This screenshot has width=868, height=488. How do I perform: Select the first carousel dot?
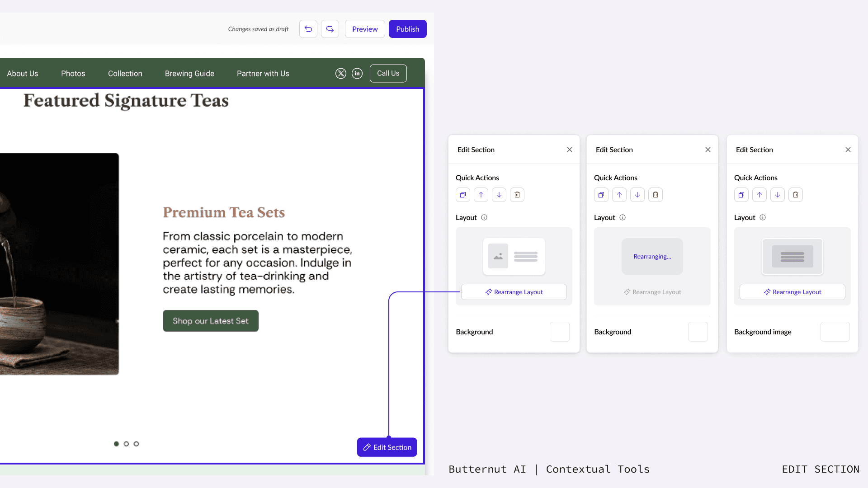116,444
